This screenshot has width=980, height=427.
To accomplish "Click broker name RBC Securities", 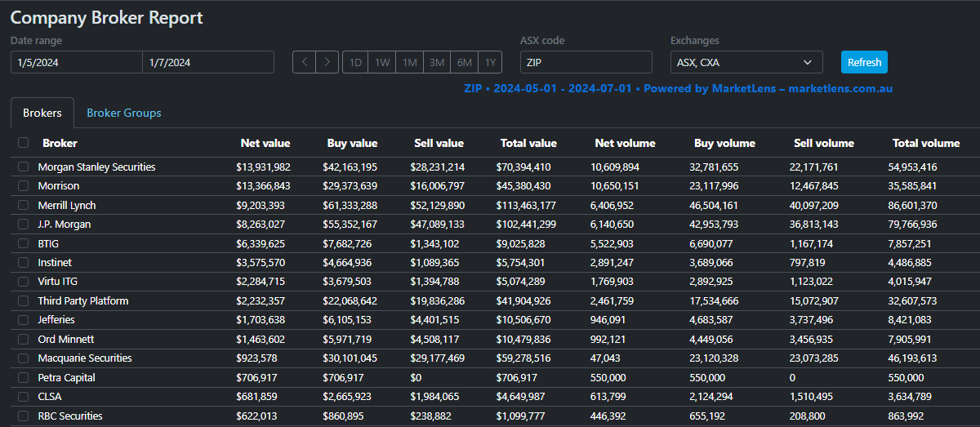I will (x=70, y=416).
